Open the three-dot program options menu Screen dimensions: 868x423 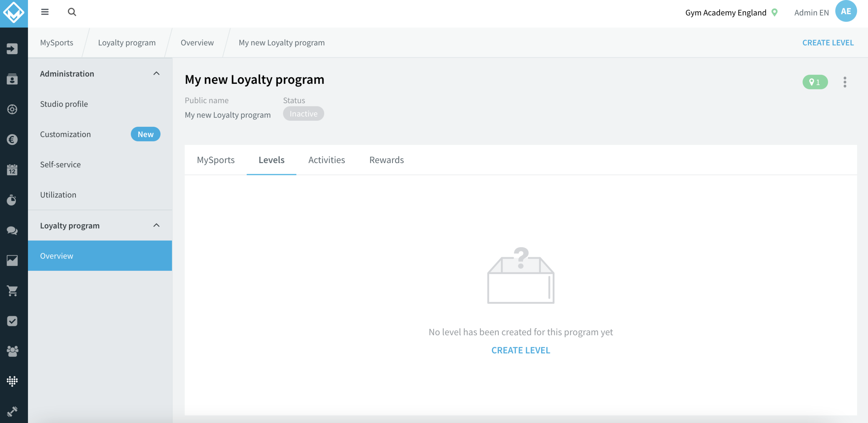844,82
